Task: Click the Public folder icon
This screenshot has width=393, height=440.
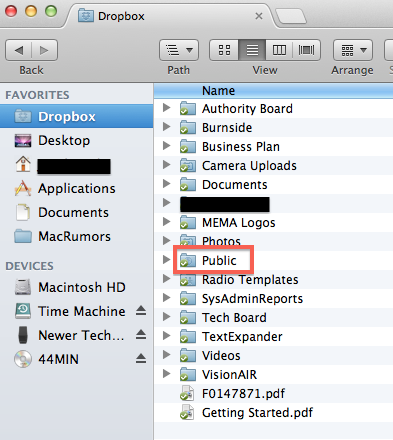Action: [x=188, y=261]
